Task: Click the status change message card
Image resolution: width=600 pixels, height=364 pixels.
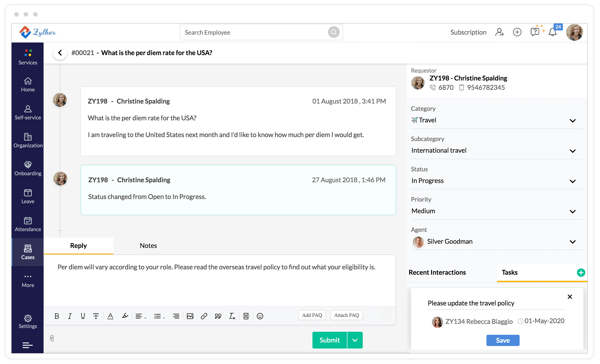Action: click(238, 190)
